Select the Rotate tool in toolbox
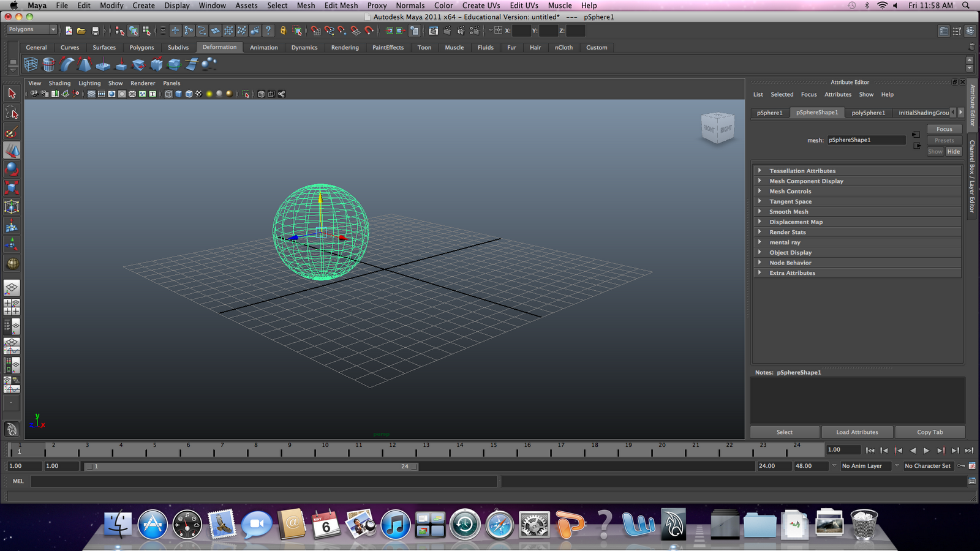This screenshot has height=551, width=980. (x=12, y=169)
